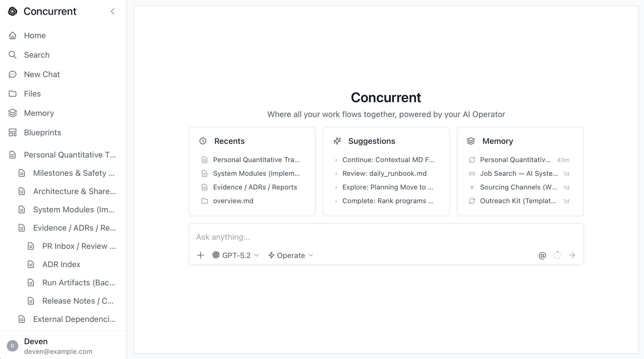Viewport: 644px width, 359px height.
Task: Open overview.md from the Recents card
Action: click(233, 201)
